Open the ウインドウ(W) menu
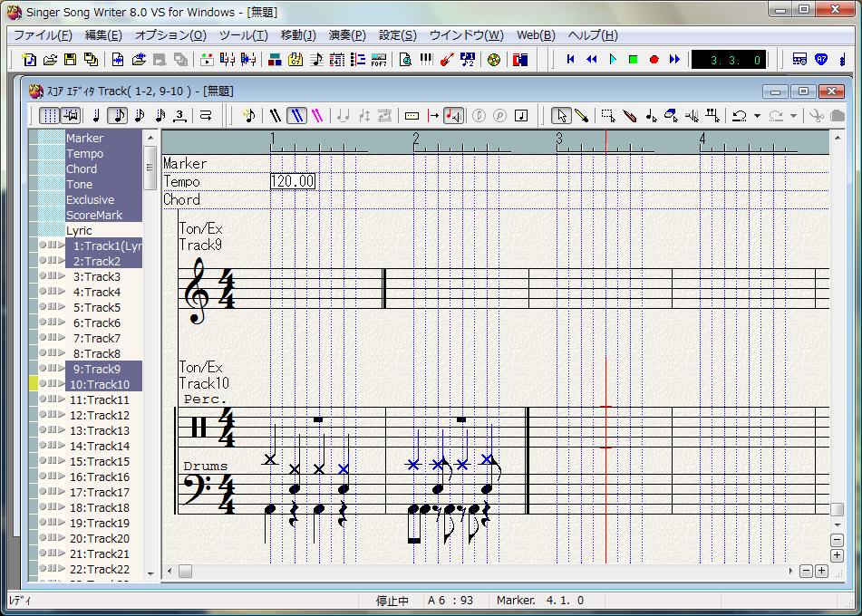 tap(466, 35)
